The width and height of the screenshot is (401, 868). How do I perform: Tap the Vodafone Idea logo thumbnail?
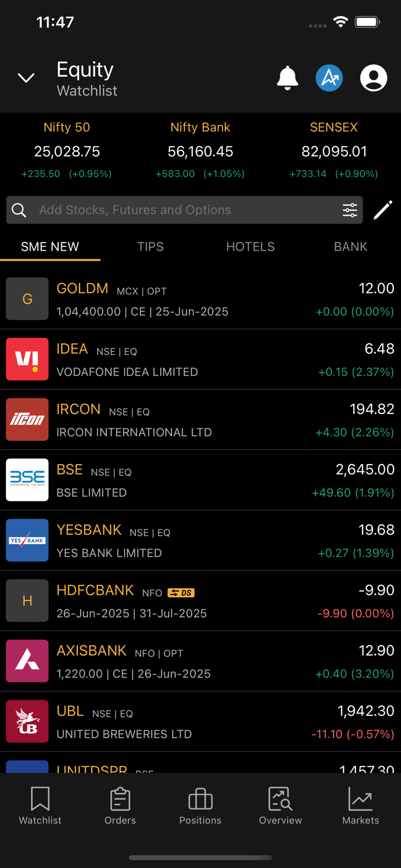click(27, 359)
